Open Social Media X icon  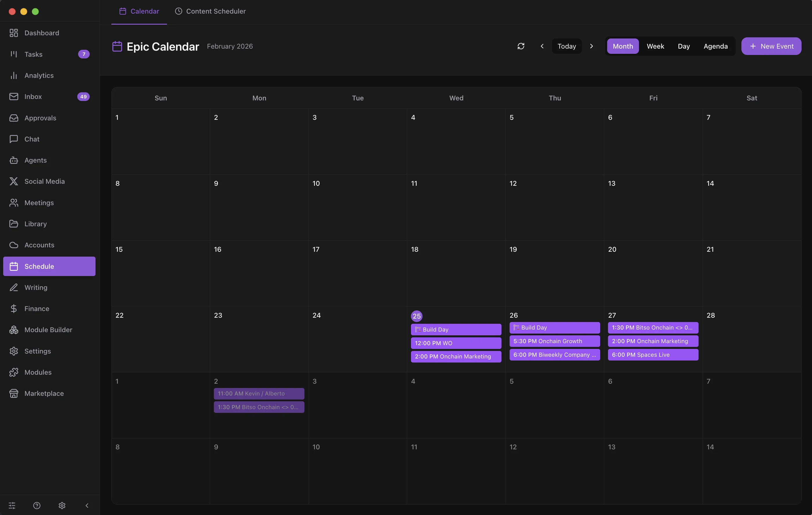click(x=14, y=181)
